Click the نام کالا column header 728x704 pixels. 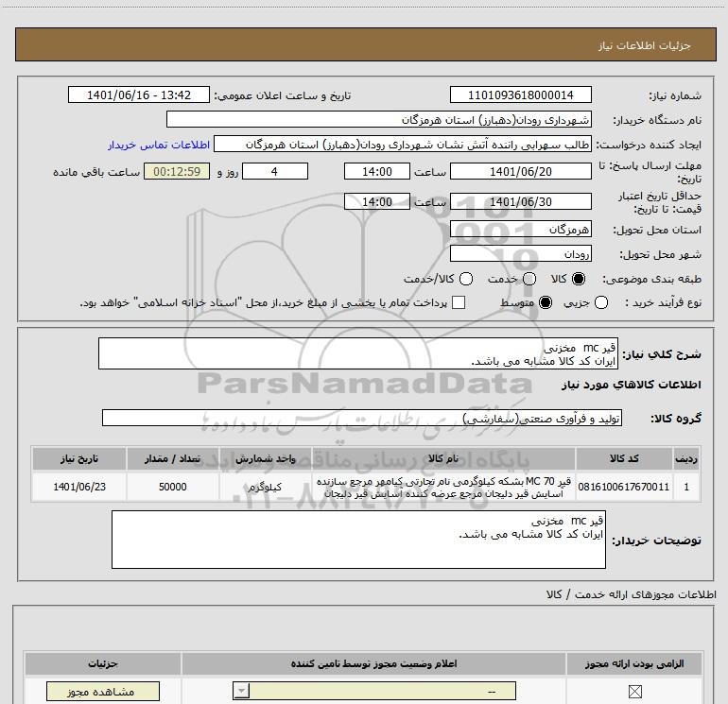point(443,458)
